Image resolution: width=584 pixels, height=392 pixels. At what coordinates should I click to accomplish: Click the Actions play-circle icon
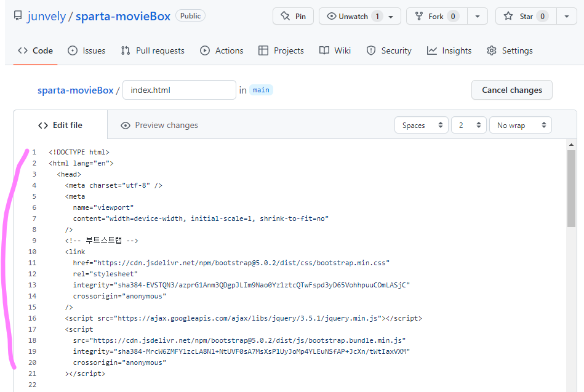(x=205, y=50)
